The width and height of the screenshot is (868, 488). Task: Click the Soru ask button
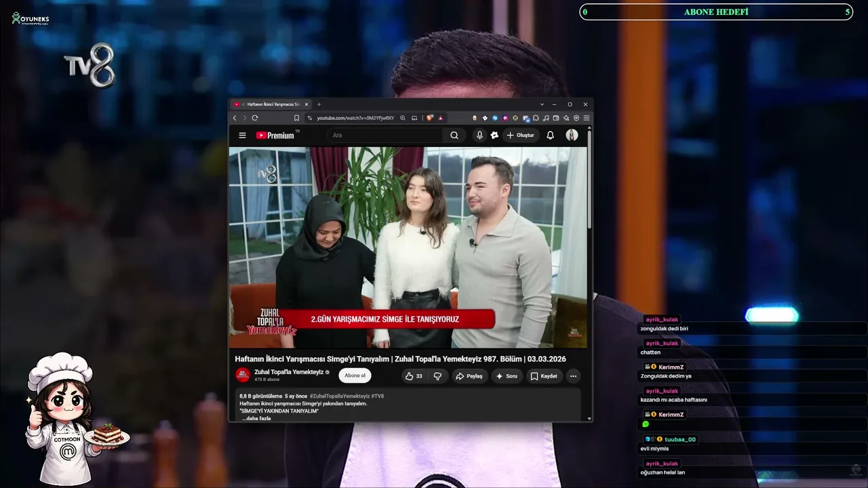507,376
